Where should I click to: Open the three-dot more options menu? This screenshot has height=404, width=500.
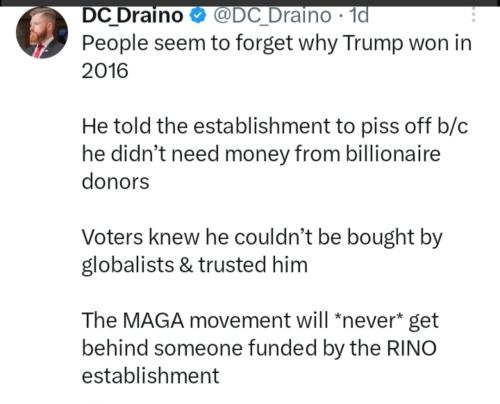(x=473, y=15)
